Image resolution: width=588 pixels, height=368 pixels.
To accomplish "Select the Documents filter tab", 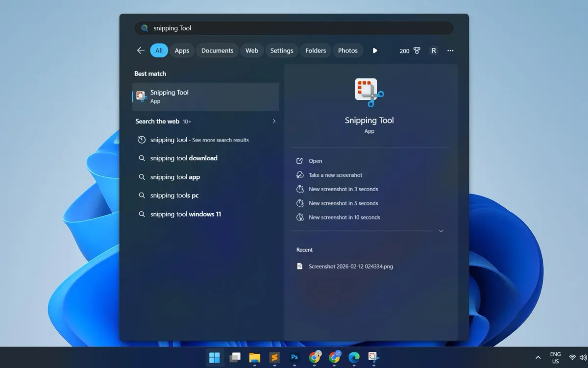I will tap(217, 50).
